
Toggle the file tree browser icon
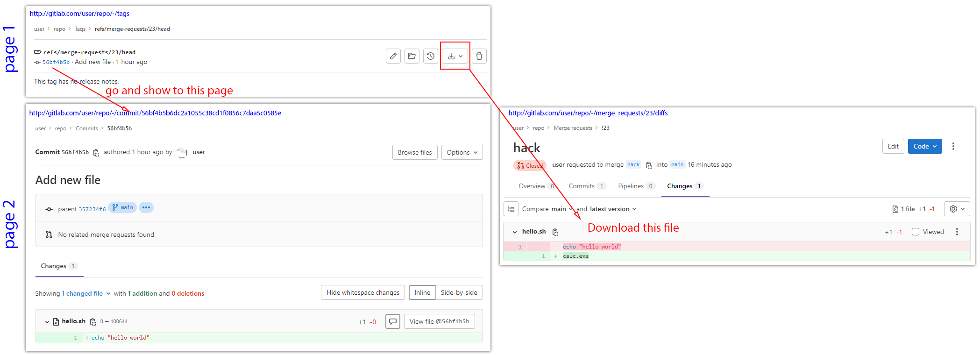(511, 209)
